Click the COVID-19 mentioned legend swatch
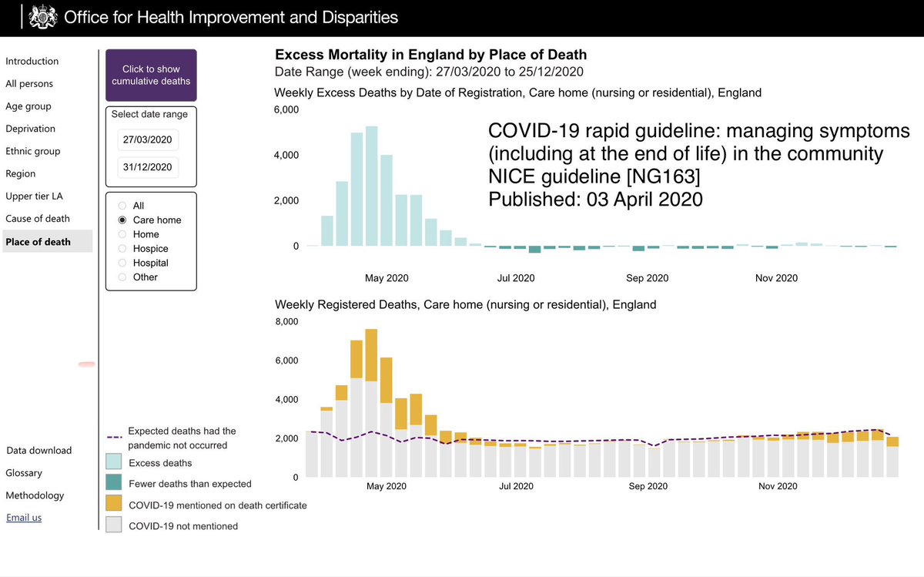924x577 pixels. pyautogui.click(x=114, y=505)
